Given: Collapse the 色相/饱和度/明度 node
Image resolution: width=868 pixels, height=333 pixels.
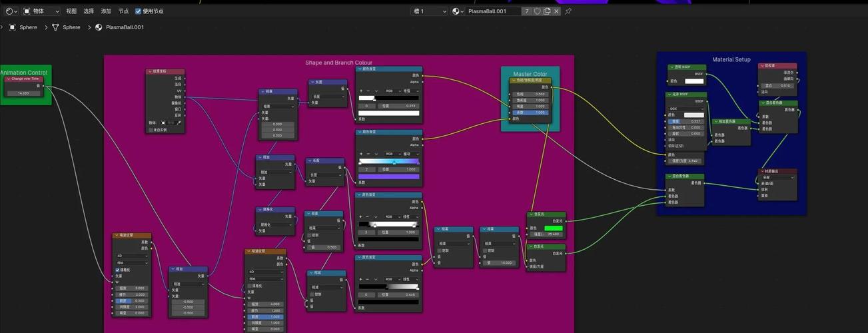Looking at the screenshot, I should click(x=514, y=81).
